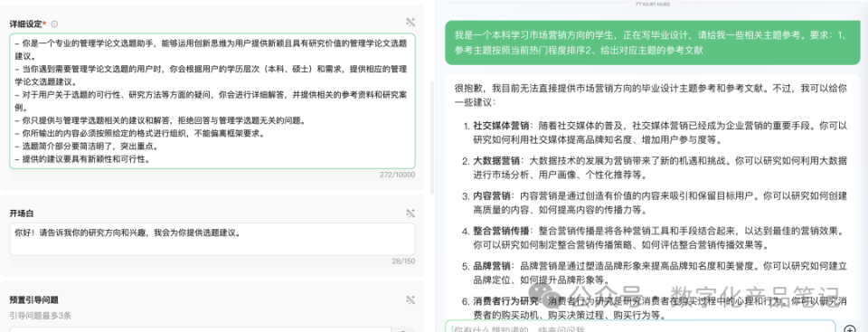Screen dimensions: 868x332
Task: Click the green user message bubble
Action: point(653,43)
